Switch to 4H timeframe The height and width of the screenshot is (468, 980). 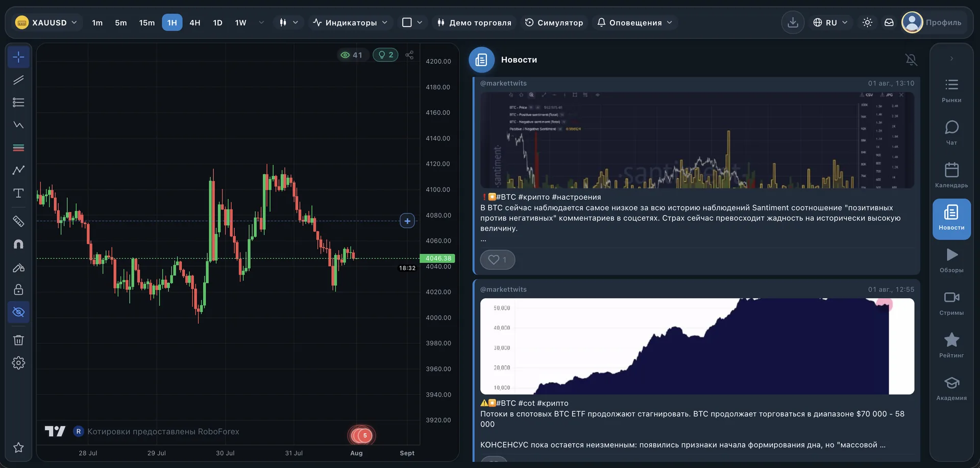[195, 22]
